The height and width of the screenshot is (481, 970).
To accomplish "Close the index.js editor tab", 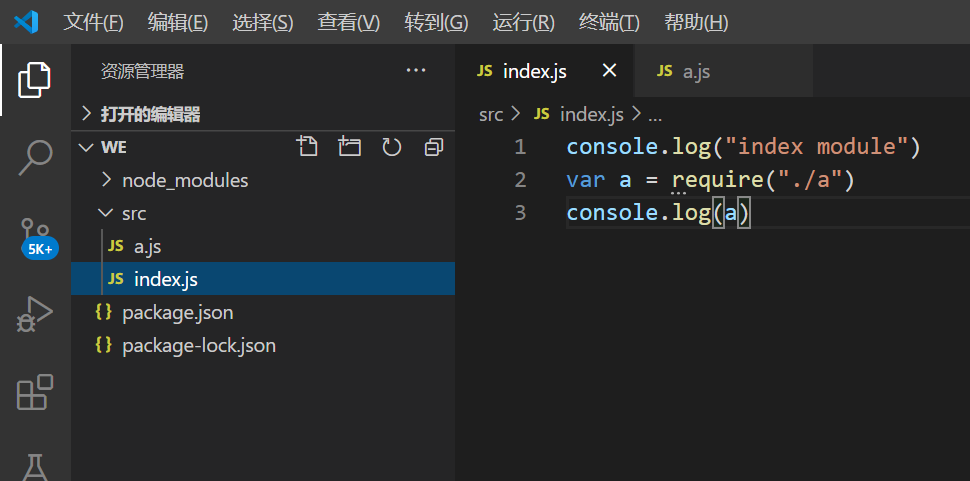I will [609, 71].
